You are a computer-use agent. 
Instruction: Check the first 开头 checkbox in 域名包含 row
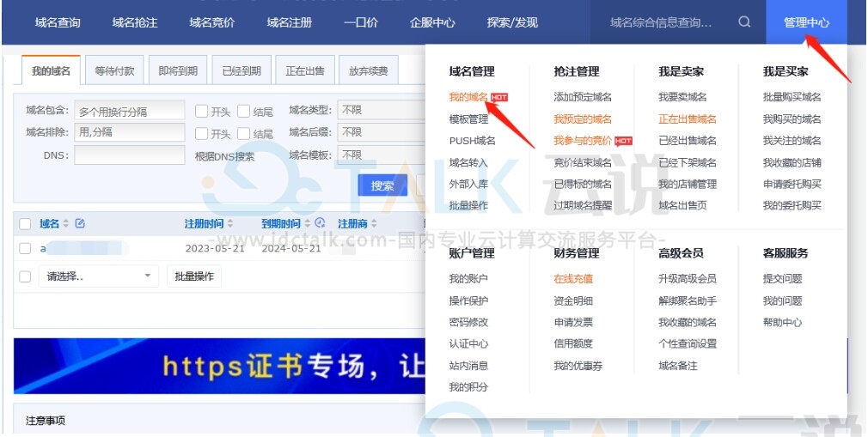201,112
